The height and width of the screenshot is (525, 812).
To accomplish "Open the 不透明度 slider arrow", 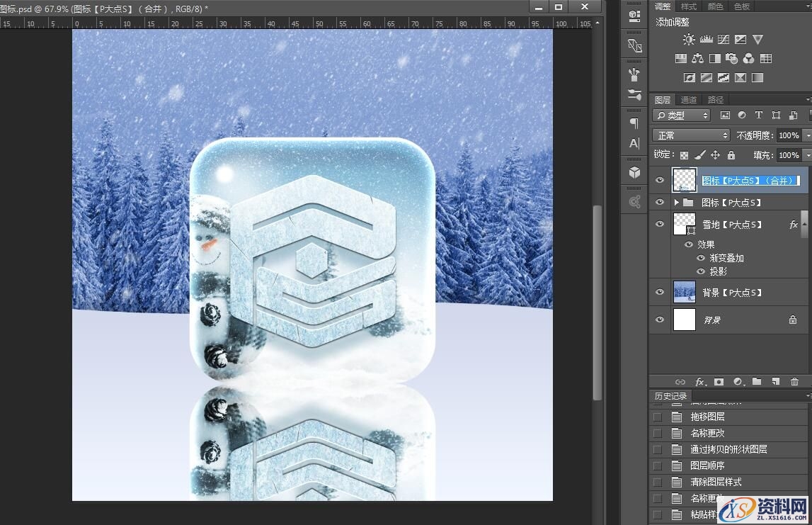I will point(808,135).
